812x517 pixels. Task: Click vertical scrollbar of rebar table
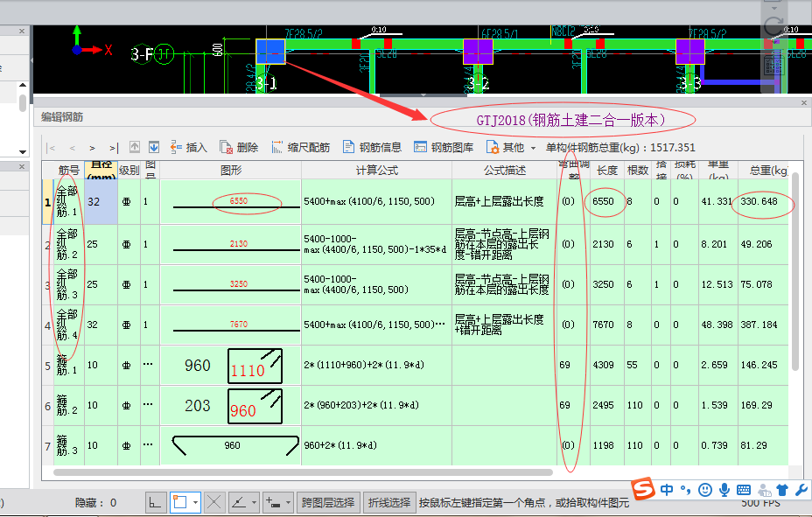(x=794, y=272)
